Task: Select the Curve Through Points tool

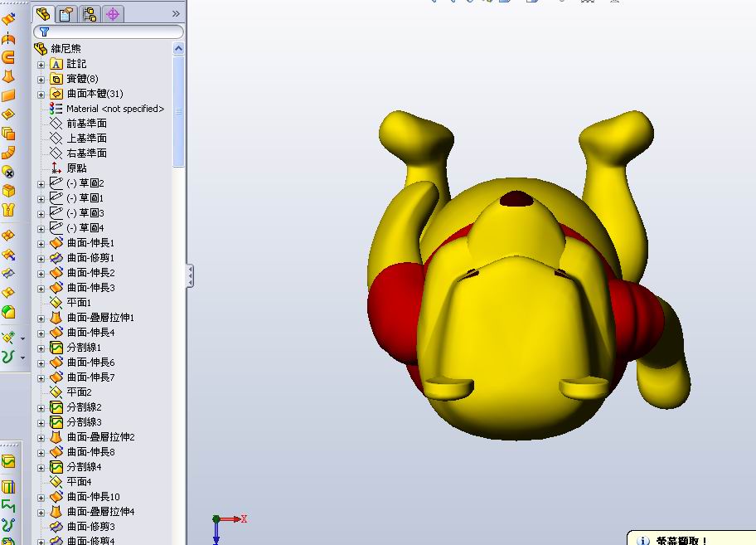Action: [8, 525]
